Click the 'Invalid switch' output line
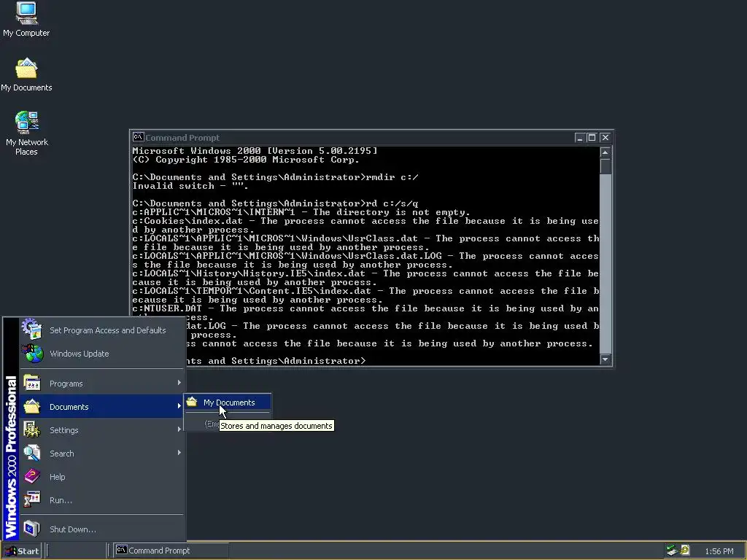The image size is (747, 560). (x=190, y=186)
